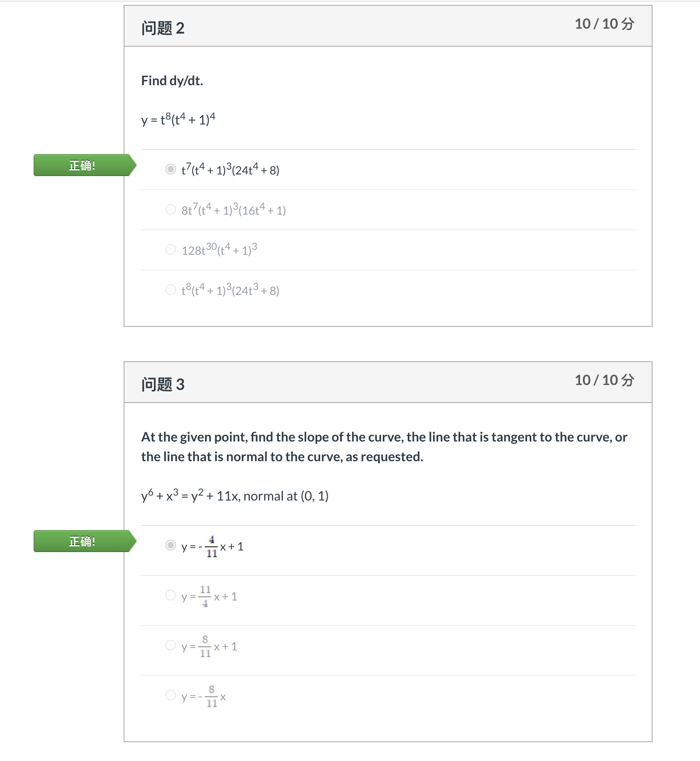Select radio option y = 11/4 x + 1
The height and width of the screenshot is (761, 700).
[x=171, y=595]
